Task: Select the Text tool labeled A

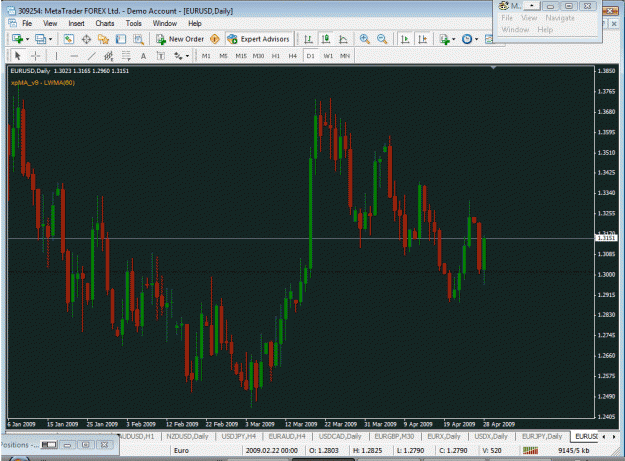Action: click(x=143, y=56)
